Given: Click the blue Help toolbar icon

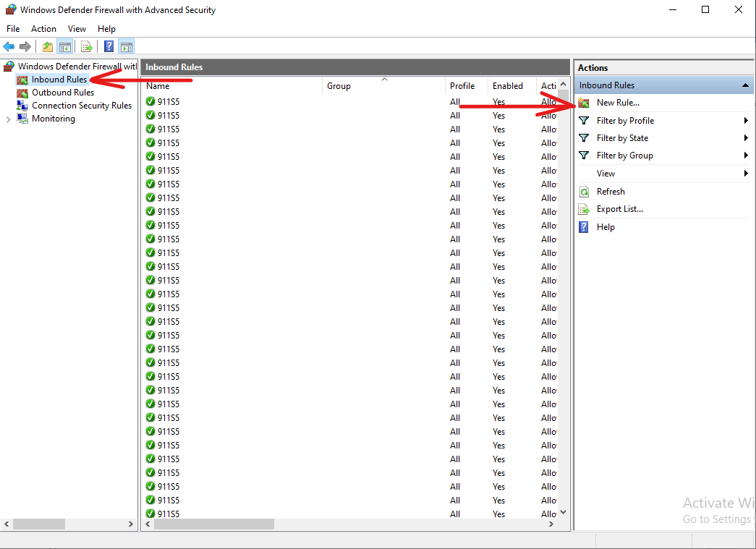Looking at the screenshot, I should coord(109,46).
